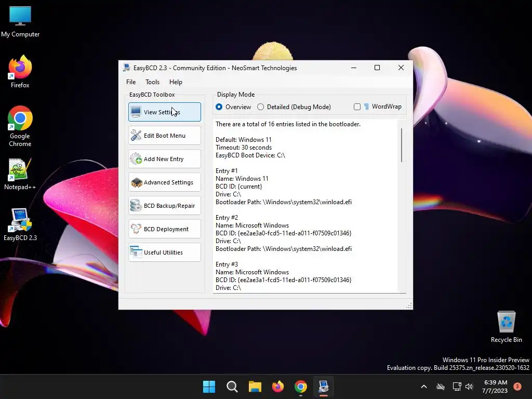Screen dimensions: 532x399
Task: Open the File menu
Action: coord(131,82)
